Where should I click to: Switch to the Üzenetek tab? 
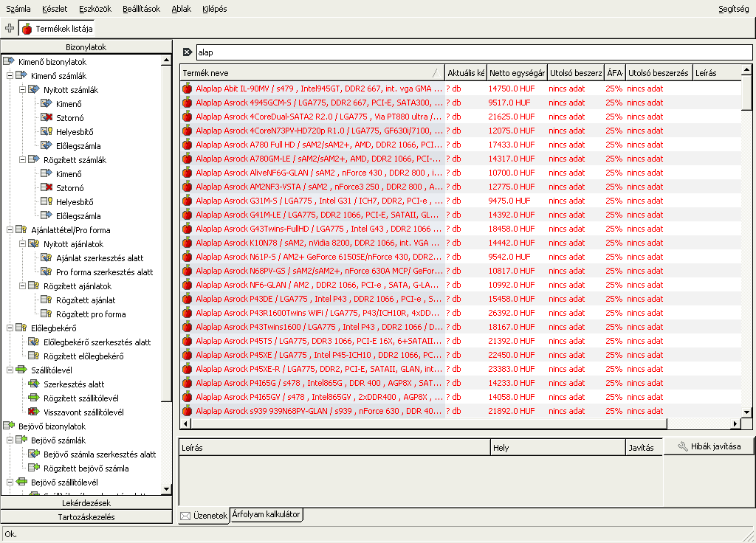[204, 516]
